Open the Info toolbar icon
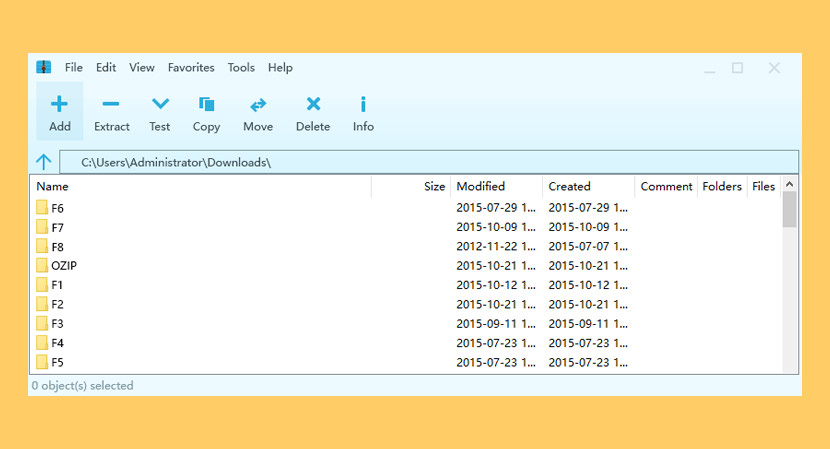 point(363,104)
